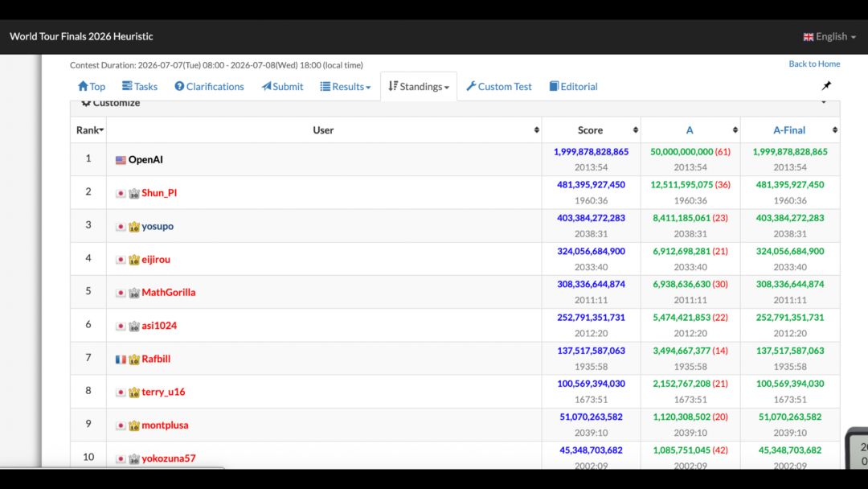Screen dimensions: 868x489
Task: Open the Standings dropdown tab
Action: tap(419, 86)
